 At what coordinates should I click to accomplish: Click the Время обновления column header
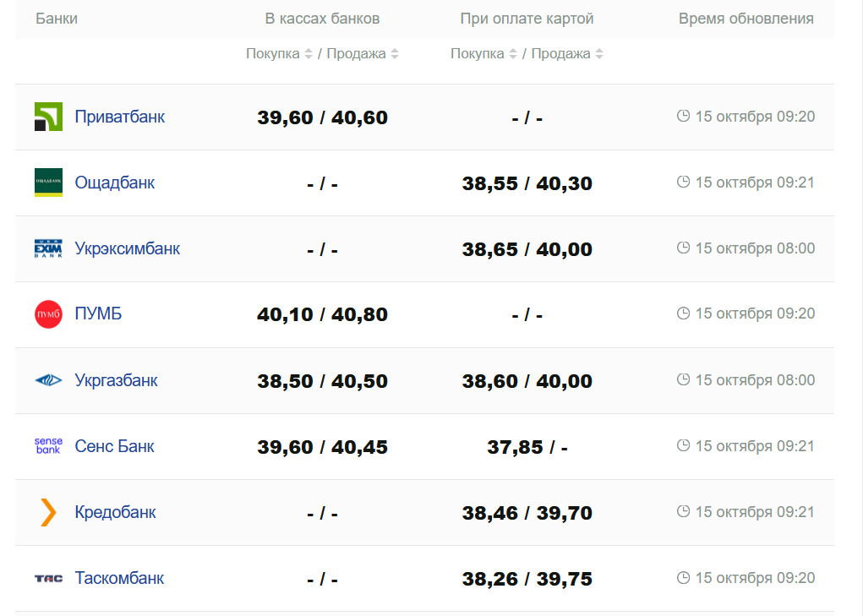point(746,19)
